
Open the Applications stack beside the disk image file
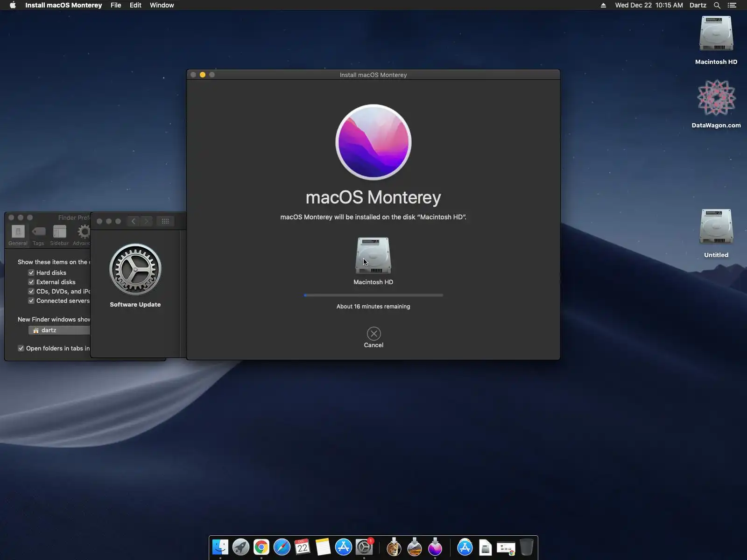pyautogui.click(x=465, y=547)
